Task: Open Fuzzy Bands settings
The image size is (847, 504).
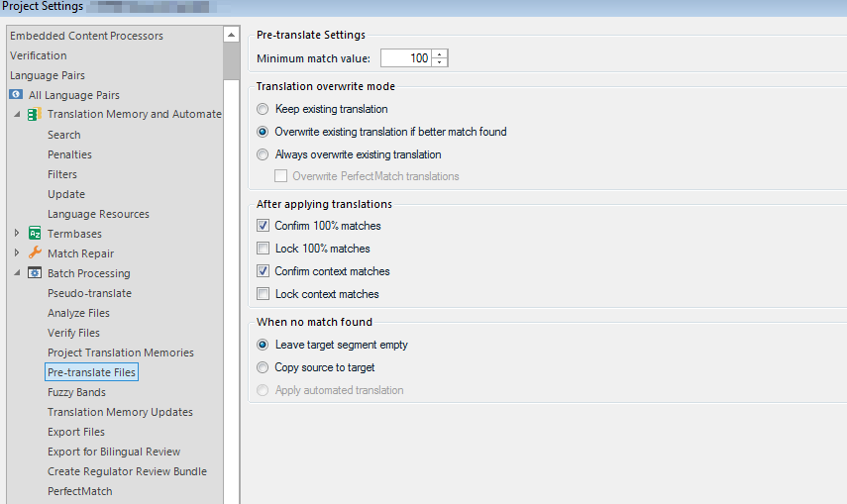Action: pyautogui.click(x=76, y=392)
